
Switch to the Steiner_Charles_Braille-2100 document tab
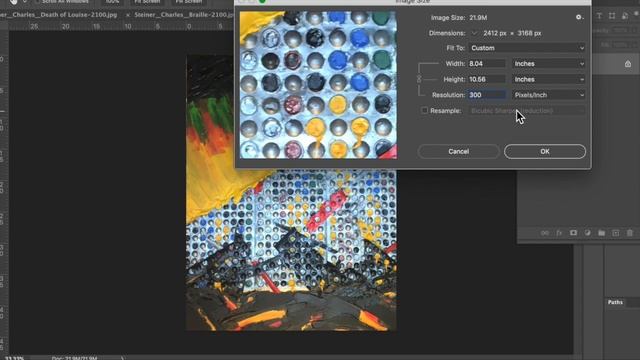coord(184,14)
